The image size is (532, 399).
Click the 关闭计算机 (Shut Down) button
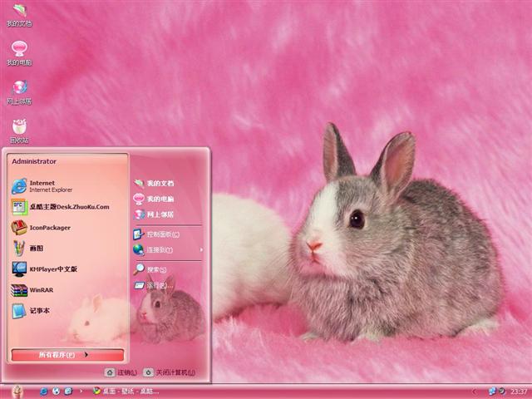click(x=169, y=372)
